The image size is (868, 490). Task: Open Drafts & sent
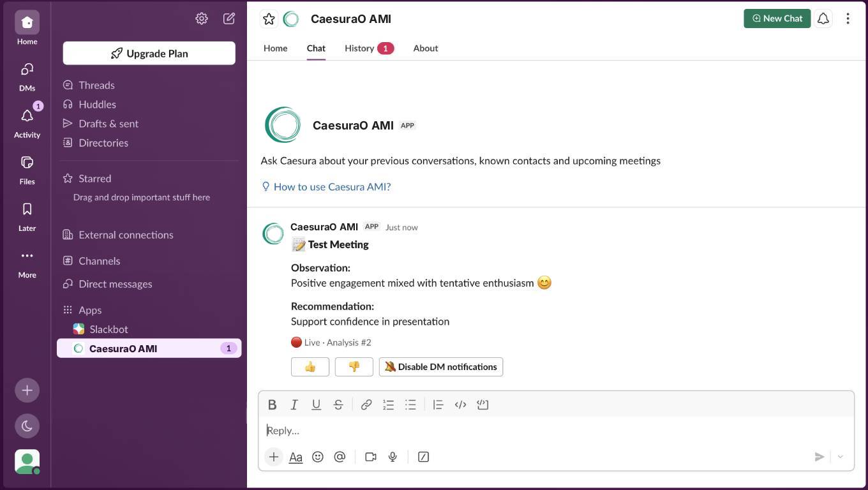(108, 123)
